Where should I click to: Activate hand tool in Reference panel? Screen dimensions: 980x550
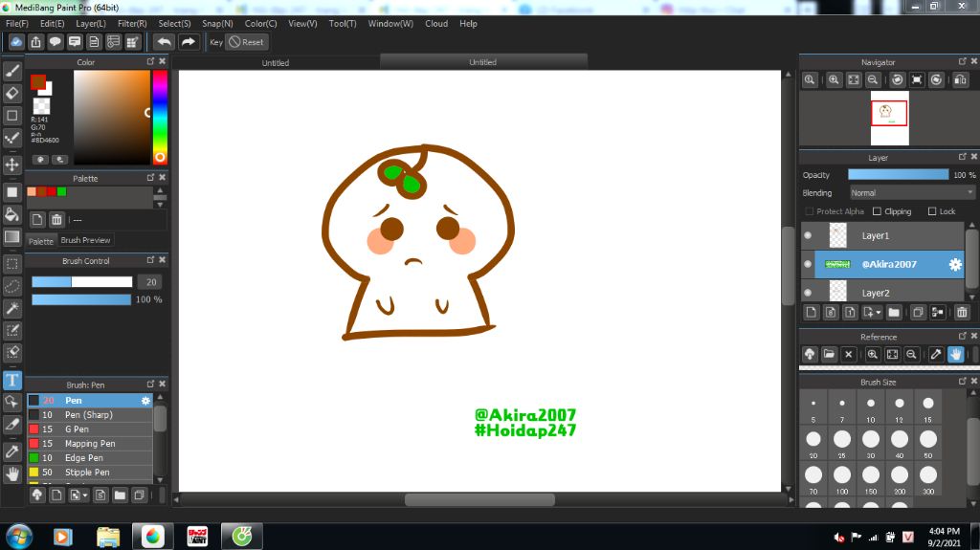pos(956,354)
